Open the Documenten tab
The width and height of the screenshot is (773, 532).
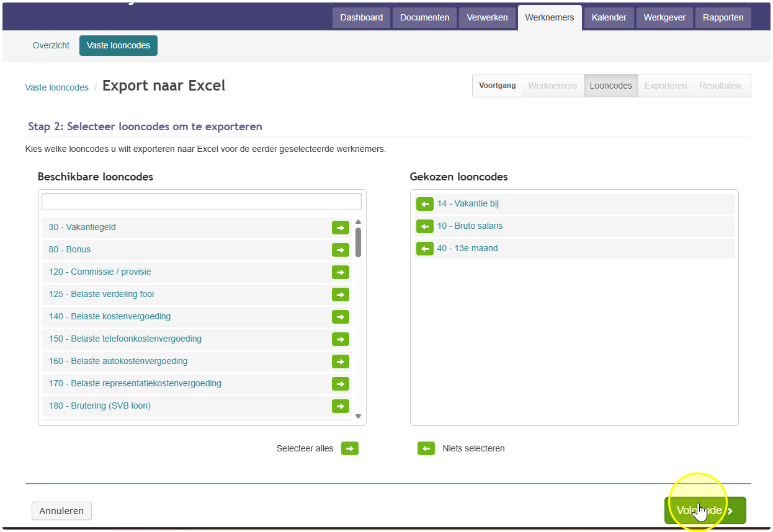point(425,17)
